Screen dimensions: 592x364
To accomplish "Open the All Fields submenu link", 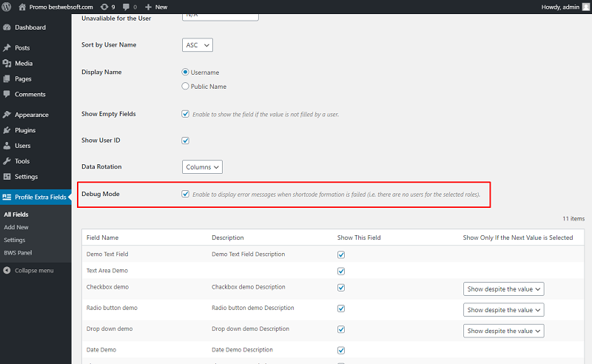I will pos(16,214).
